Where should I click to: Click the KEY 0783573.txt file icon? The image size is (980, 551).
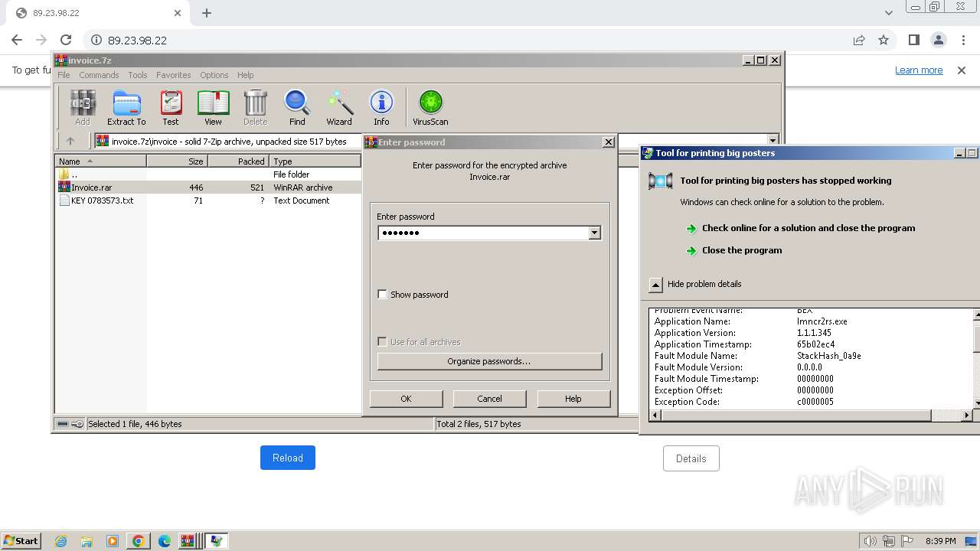pos(64,201)
